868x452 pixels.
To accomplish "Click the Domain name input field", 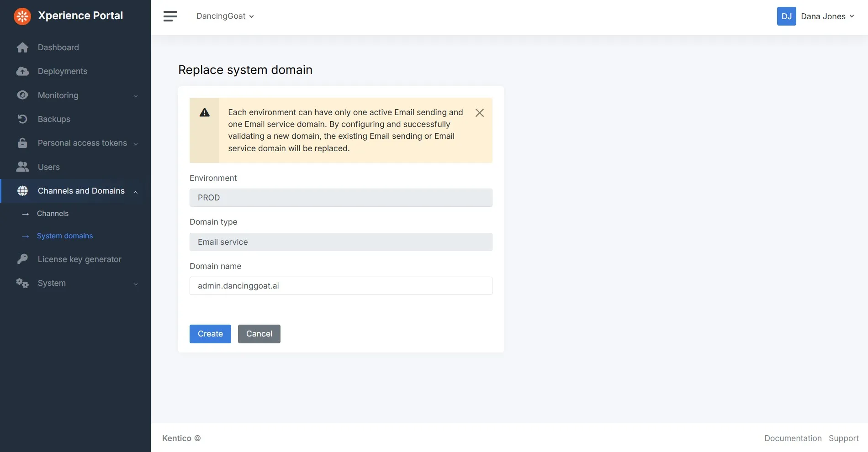I will coord(341,286).
